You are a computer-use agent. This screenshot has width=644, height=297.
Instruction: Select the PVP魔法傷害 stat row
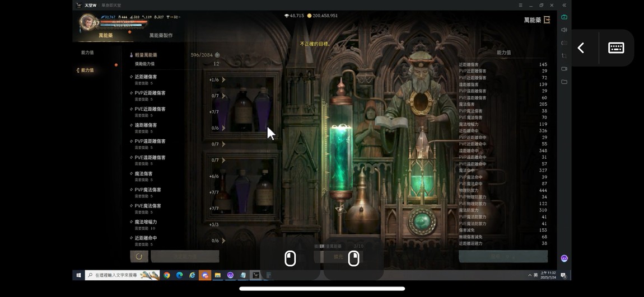(178, 192)
